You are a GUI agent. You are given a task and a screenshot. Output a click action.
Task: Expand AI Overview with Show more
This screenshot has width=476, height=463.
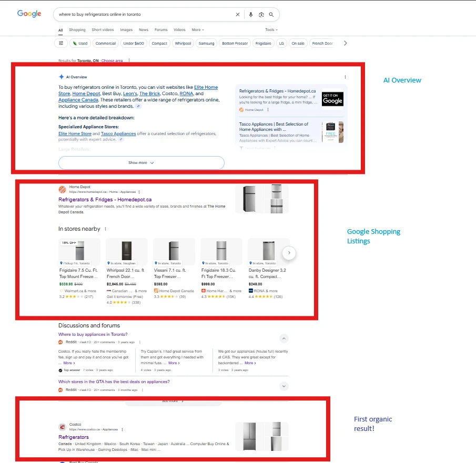(x=141, y=163)
